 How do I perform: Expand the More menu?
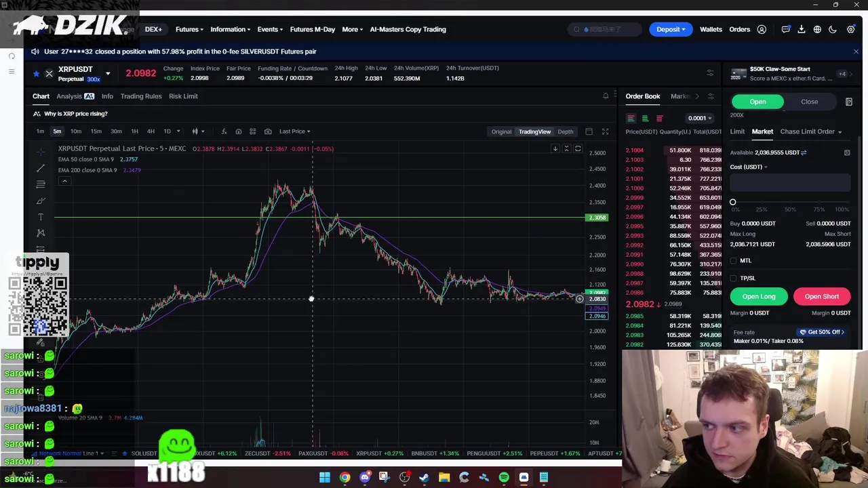coord(352,29)
